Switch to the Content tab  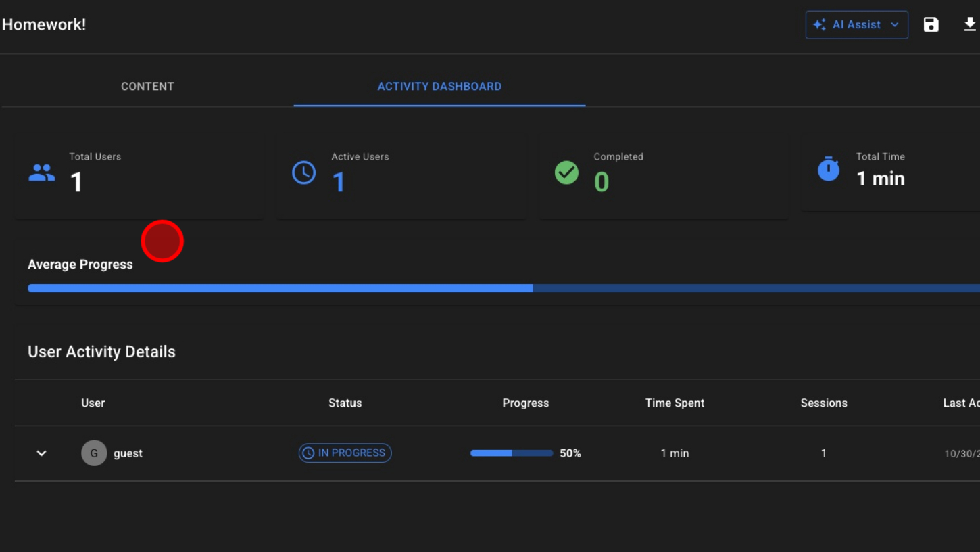point(147,87)
